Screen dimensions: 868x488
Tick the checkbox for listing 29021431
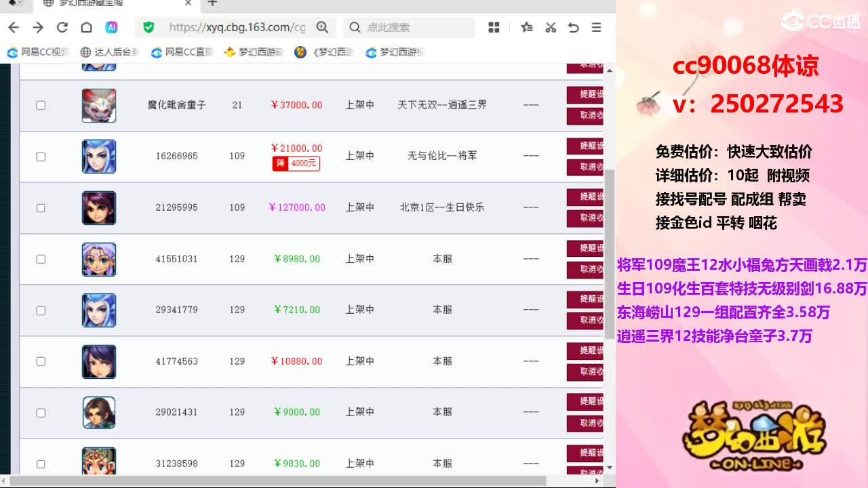41,413
